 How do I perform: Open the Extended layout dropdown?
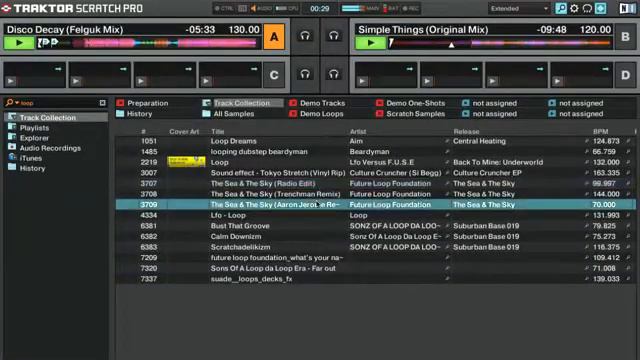pos(518,9)
